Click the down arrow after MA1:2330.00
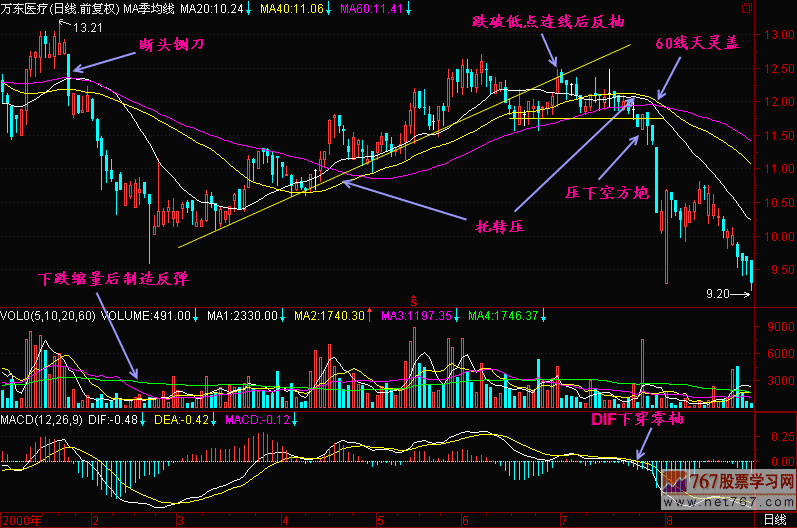 (284, 316)
